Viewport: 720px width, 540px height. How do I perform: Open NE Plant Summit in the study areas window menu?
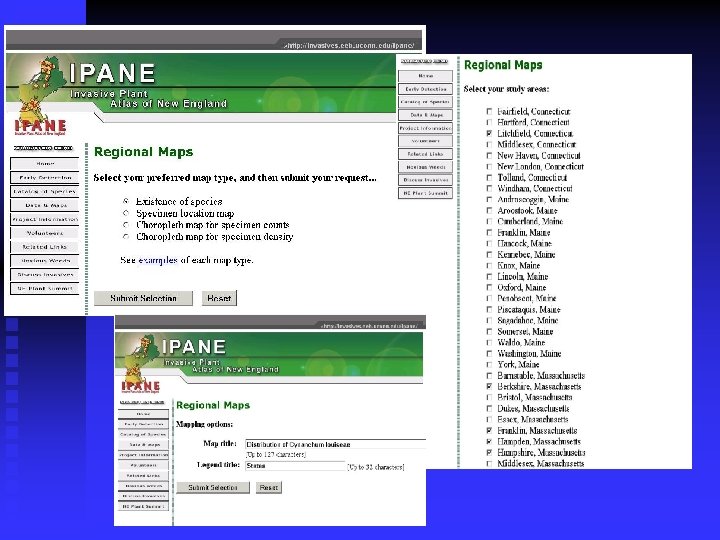click(425, 193)
